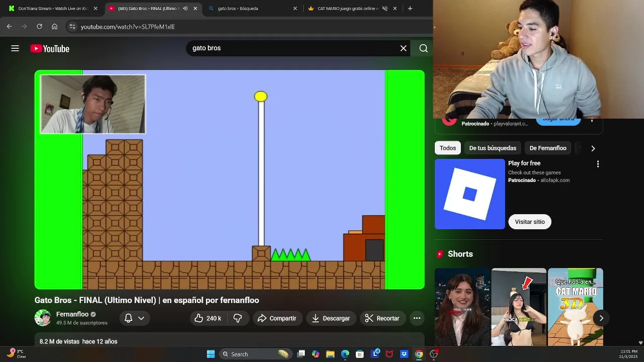The width and height of the screenshot is (644, 362).
Task: Open Microsoft Edge from the taskbar
Action: pyautogui.click(x=345, y=354)
